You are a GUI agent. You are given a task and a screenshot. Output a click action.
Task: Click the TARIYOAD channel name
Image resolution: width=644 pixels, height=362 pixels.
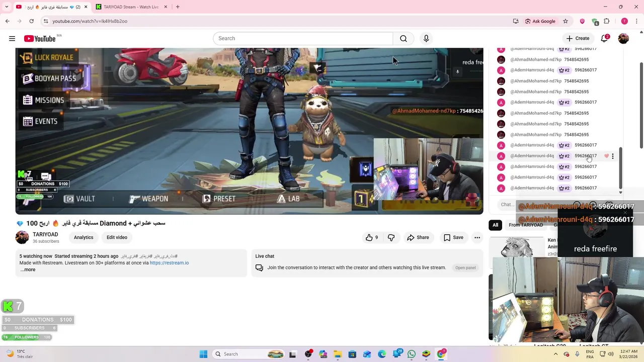pos(45,234)
